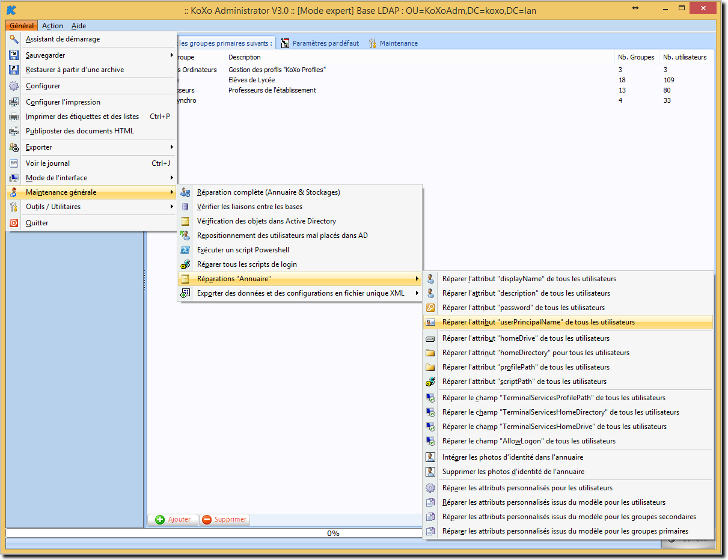728x560 pixels.
Task: Click the Supprimer button
Action: coord(224,520)
